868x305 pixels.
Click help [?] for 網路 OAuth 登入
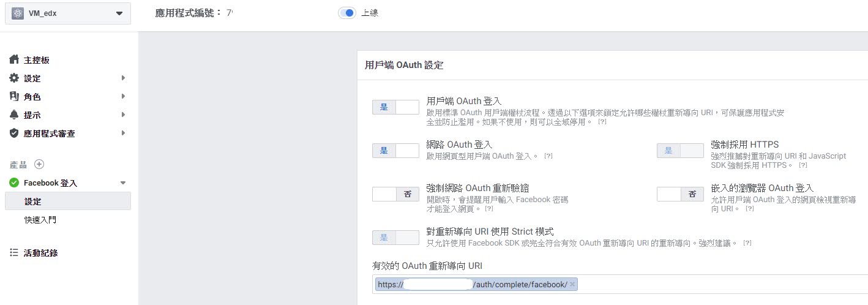[x=548, y=156]
